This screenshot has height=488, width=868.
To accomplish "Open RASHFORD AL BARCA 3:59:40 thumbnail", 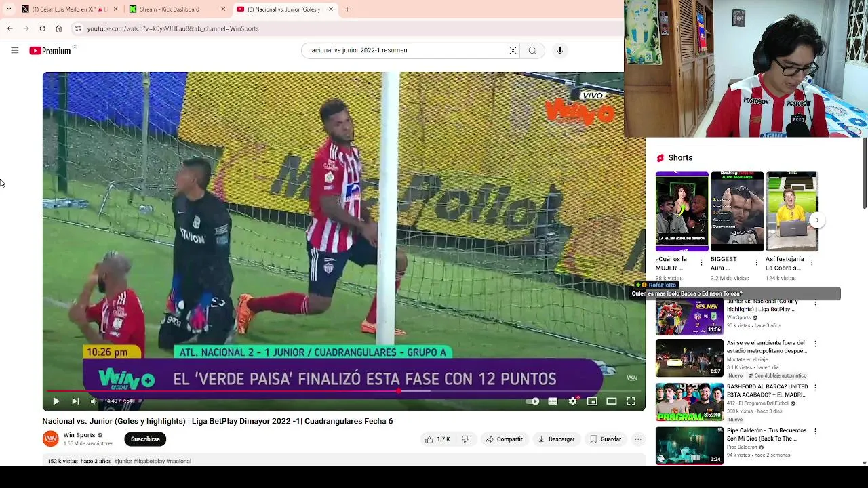I will (689, 402).
